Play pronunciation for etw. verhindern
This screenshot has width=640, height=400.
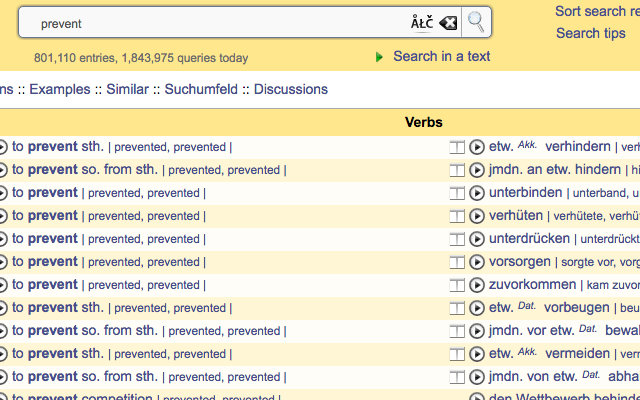coord(476,147)
